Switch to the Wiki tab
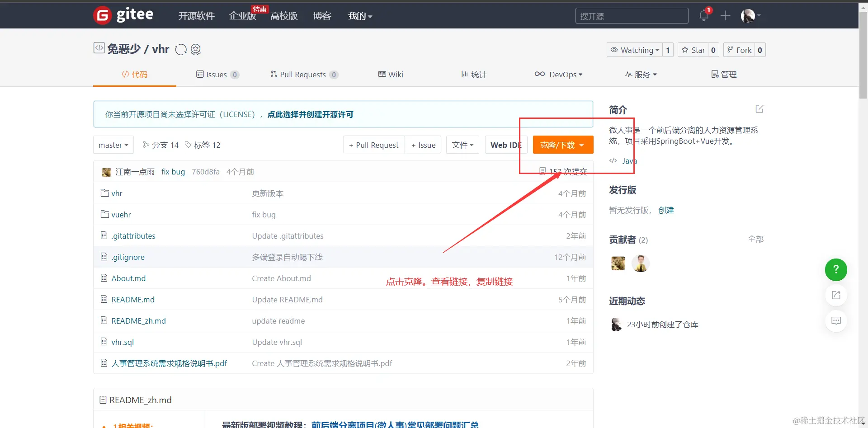868x428 pixels. tap(391, 75)
